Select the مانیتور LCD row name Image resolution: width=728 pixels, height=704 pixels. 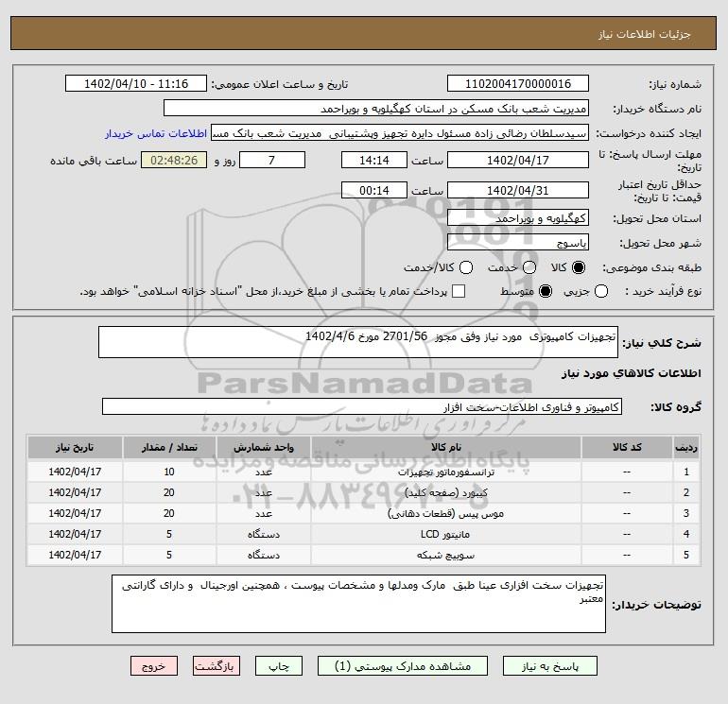click(445, 534)
